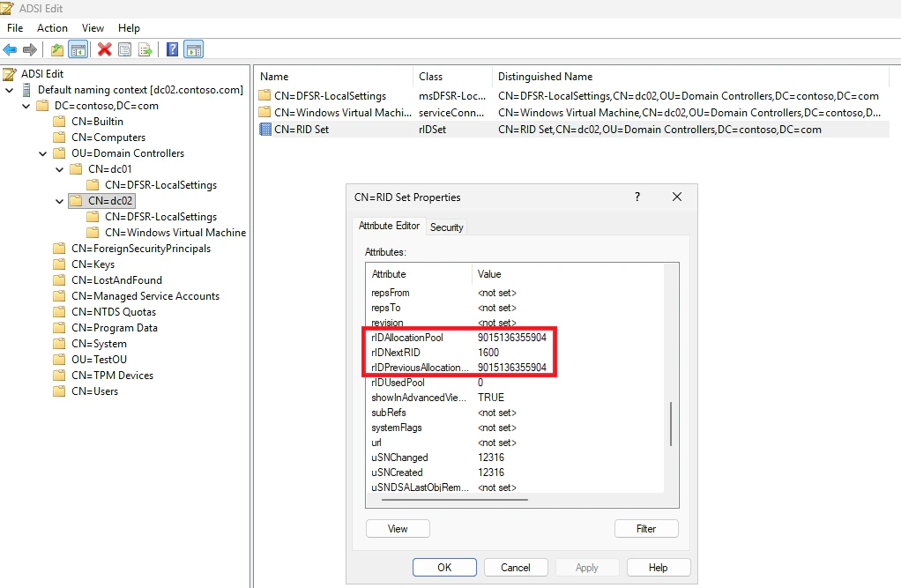Click the attribute list vertical scrollbar thumb
Viewport: 901px width, 588px height.
(x=671, y=424)
